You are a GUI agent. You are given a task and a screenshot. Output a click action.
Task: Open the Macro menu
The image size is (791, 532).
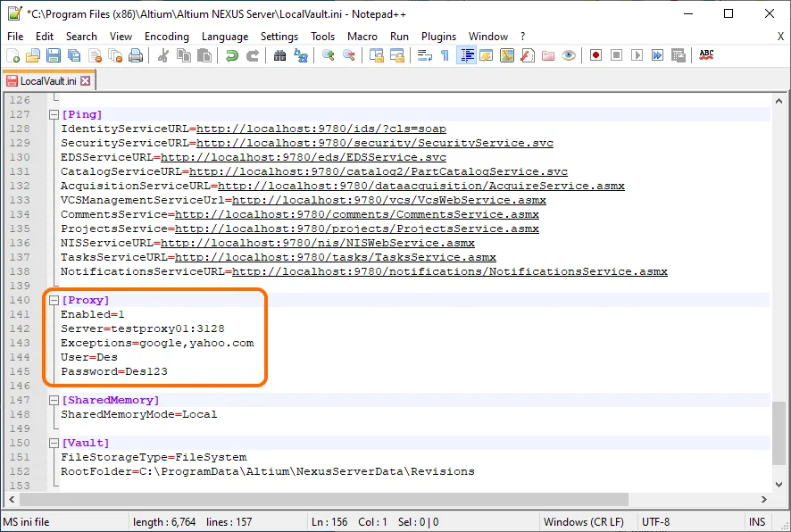(x=362, y=37)
